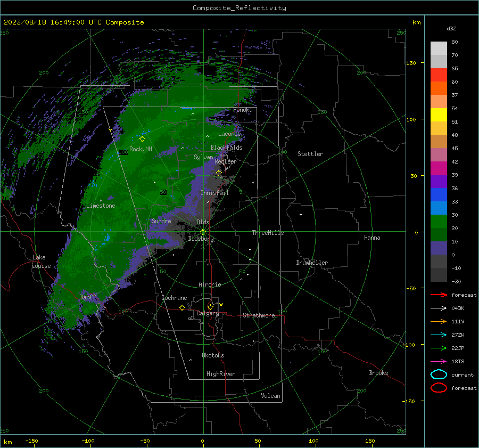Click the RedDeer city label
Viewport: 479px width, 448px height.
(226, 161)
